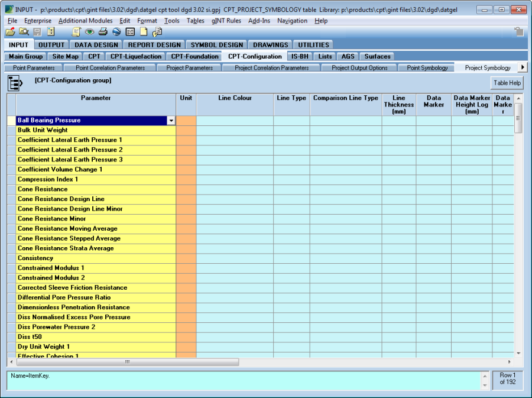Switch to the SYMBOL DESIGN tab

(x=216, y=45)
